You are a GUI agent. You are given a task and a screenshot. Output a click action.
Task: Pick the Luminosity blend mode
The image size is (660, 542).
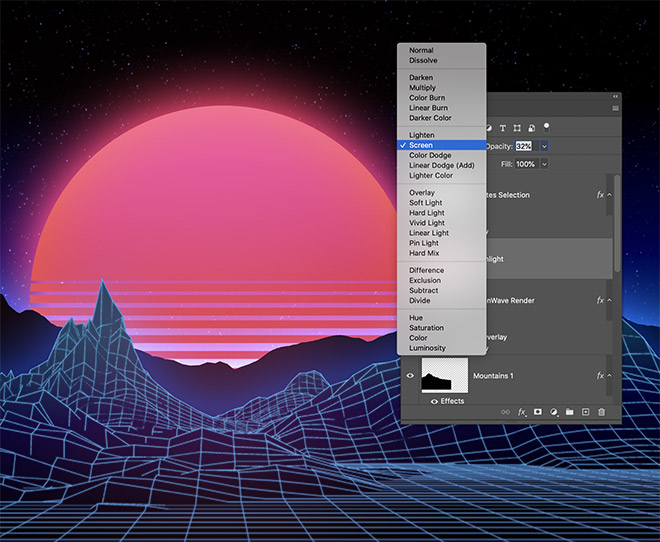click(427, 348)
